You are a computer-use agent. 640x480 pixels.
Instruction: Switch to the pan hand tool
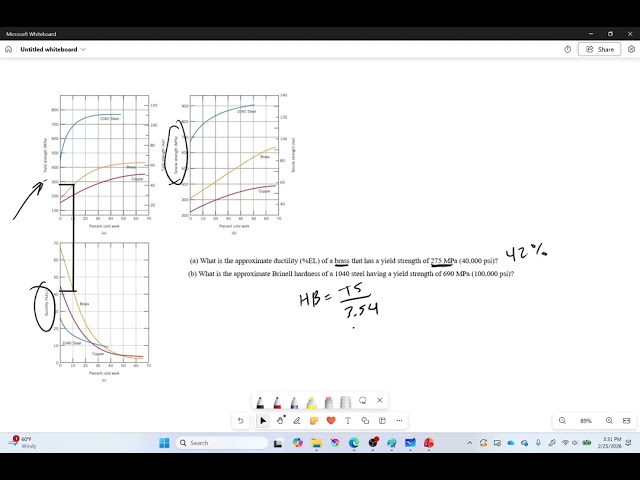(280, 420)
